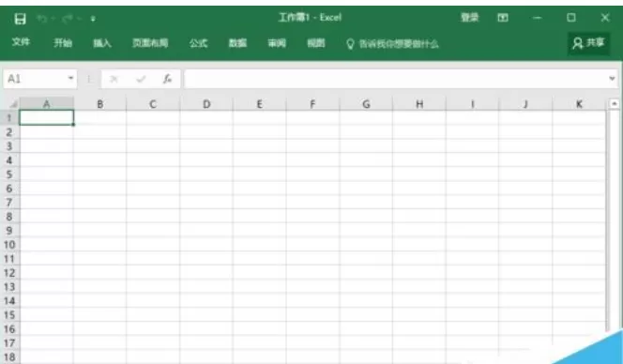Open Customize Quick Access Toolbar dropdown
Viewport: 623px width, 364px height.
93,19
